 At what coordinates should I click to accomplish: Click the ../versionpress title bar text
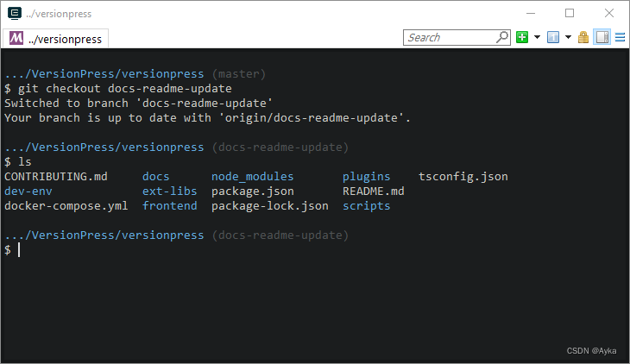59,14
